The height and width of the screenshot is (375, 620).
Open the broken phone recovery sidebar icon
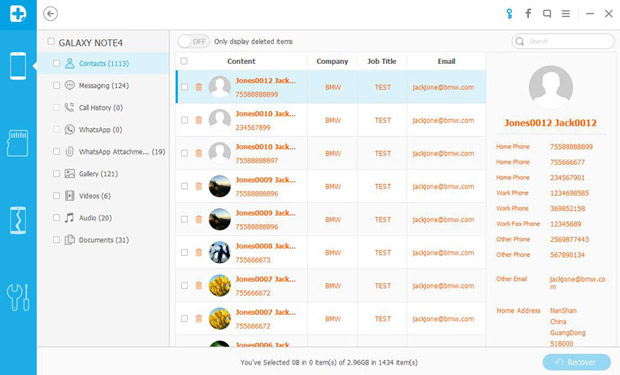(18, 220)
